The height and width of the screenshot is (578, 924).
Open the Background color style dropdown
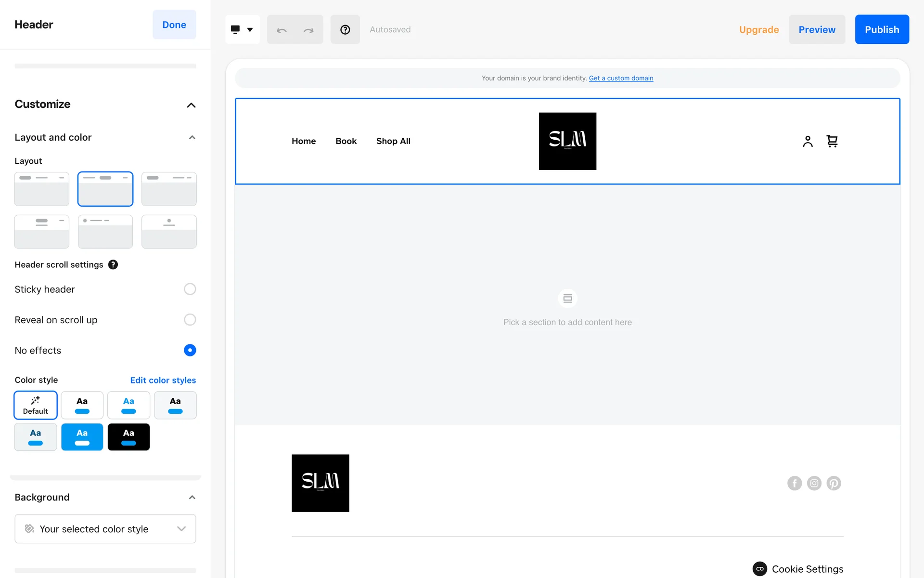105,529
